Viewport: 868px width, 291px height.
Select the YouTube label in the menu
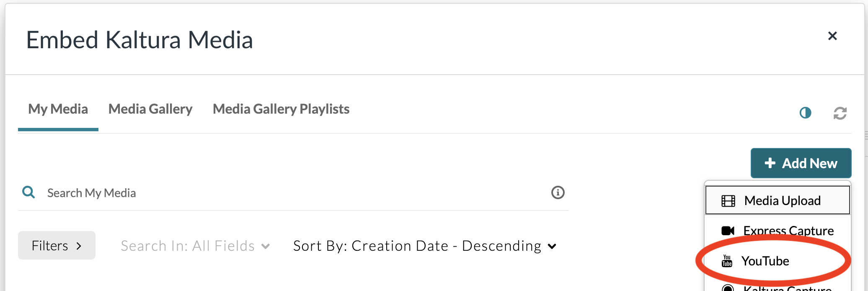pyautogui.click(x=765, y=261)
